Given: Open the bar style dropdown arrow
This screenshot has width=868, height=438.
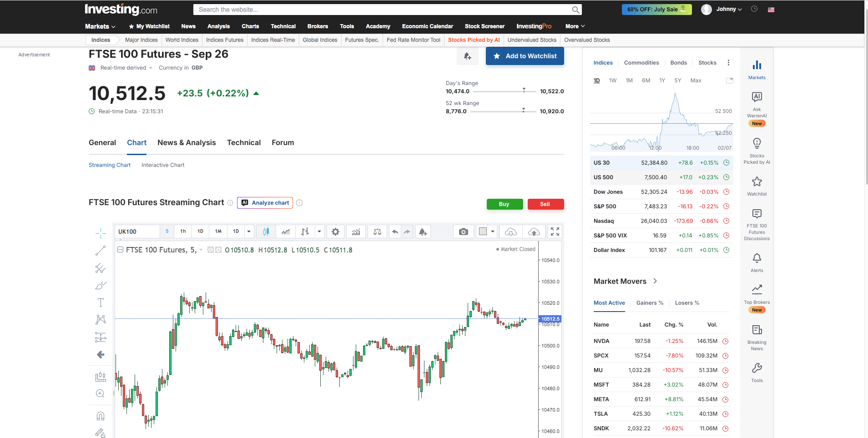Looking at the screenshot, I should [319, 232].
